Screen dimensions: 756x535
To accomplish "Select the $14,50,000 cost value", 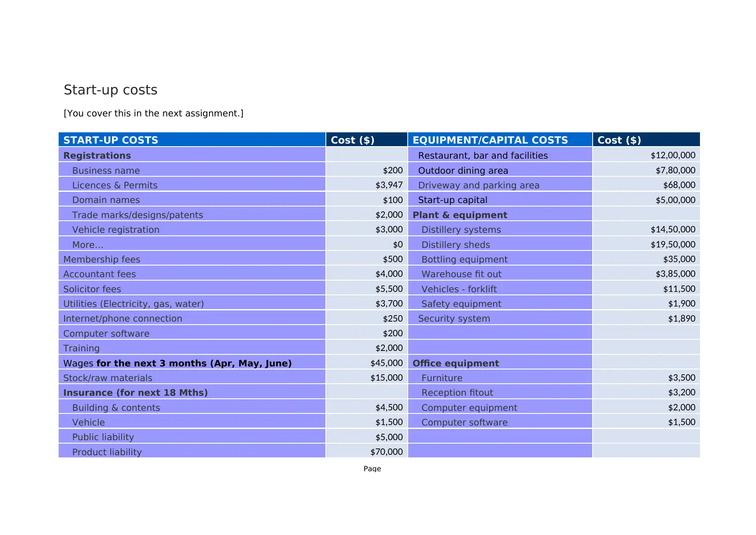I will tap(673, 229).
